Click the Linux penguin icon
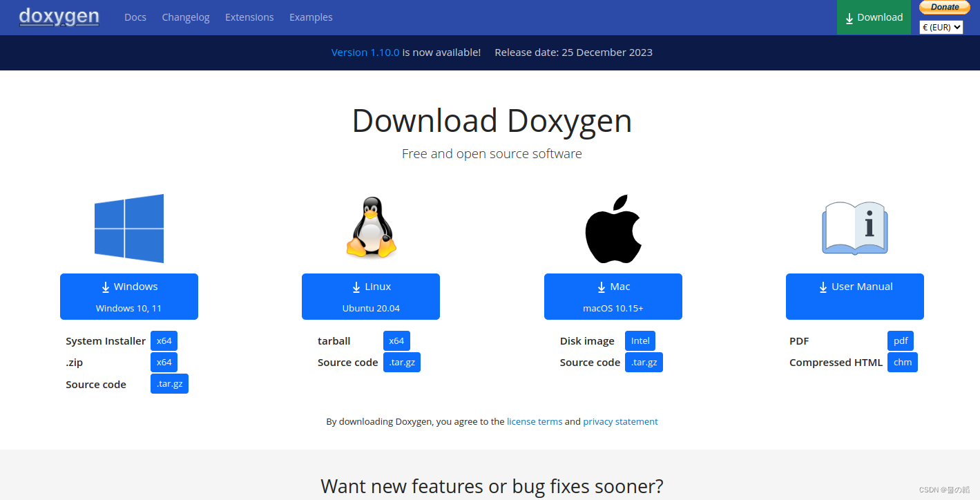The image size is (980, 500). [x=371, y=228]
